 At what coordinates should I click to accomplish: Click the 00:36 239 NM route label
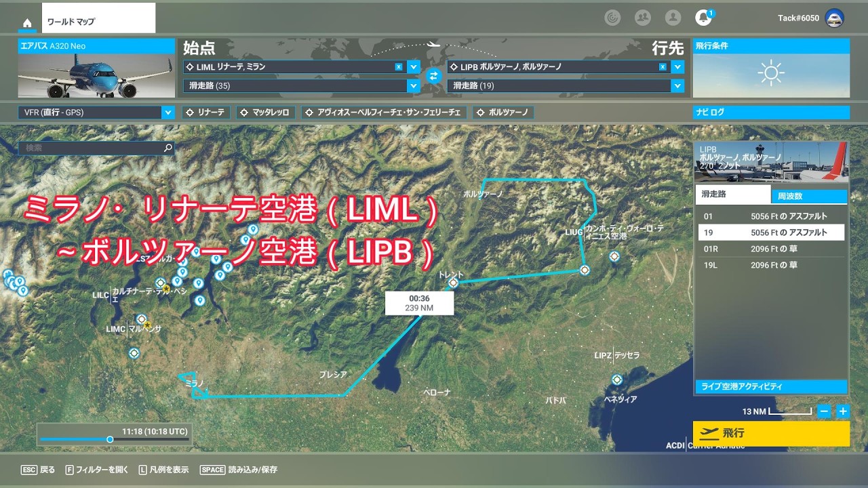420,303
